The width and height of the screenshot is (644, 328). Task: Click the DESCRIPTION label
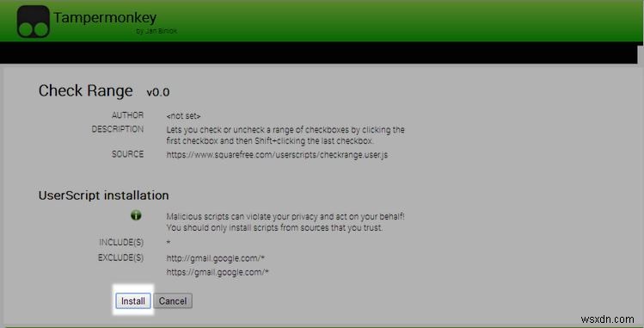(118, 129)
